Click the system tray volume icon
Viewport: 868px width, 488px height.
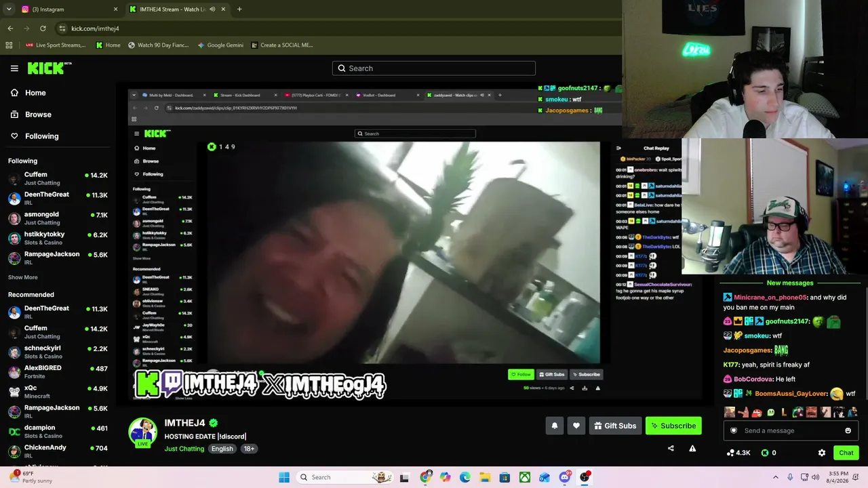(x=817, y=477)
